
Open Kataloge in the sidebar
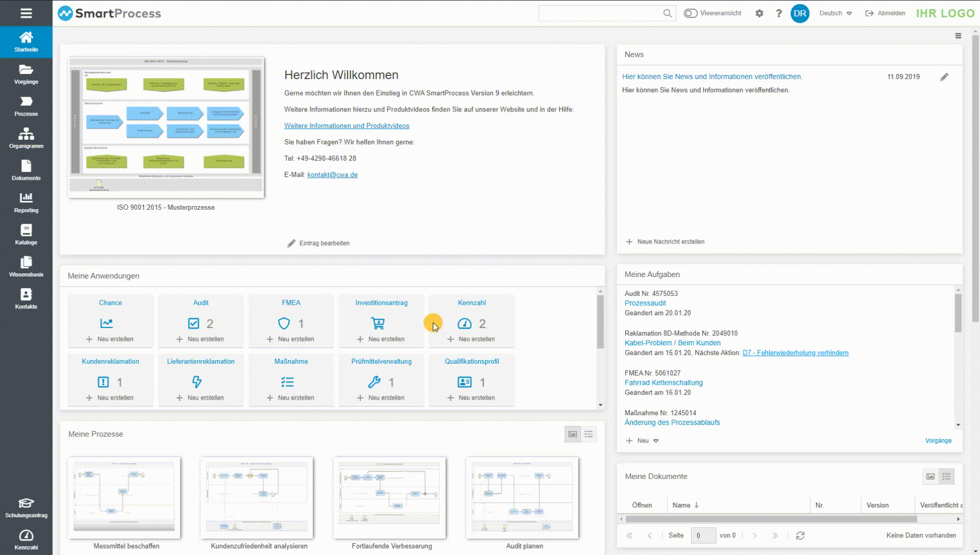pyautogui.click(x=26, y=234)
